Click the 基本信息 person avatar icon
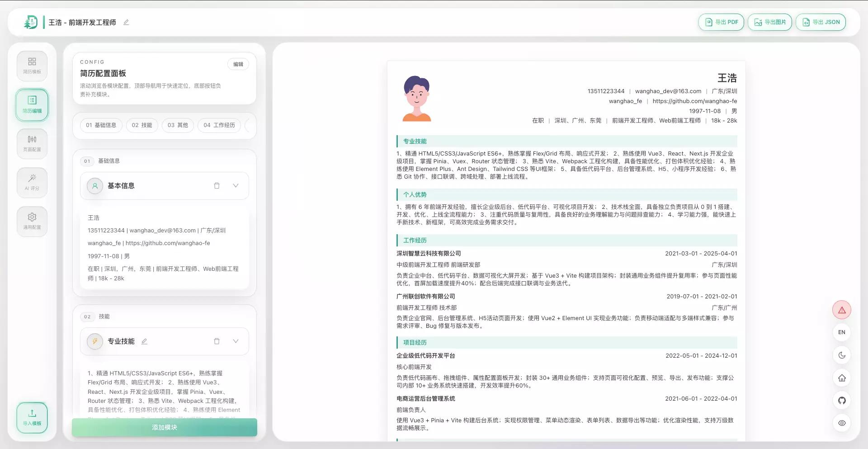Image resolution: width=868 pixels, height=449 pixels. click(95, 186)
